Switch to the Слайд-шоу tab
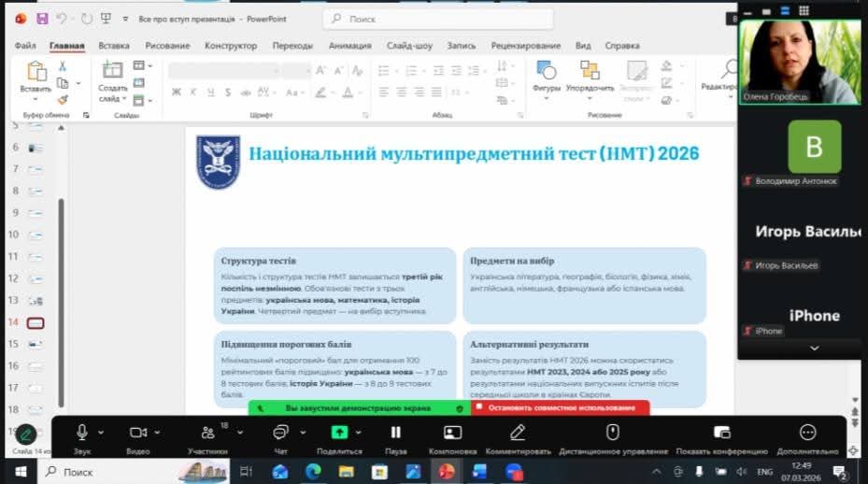The image size is (868, 484). click(x=409, y=46)
